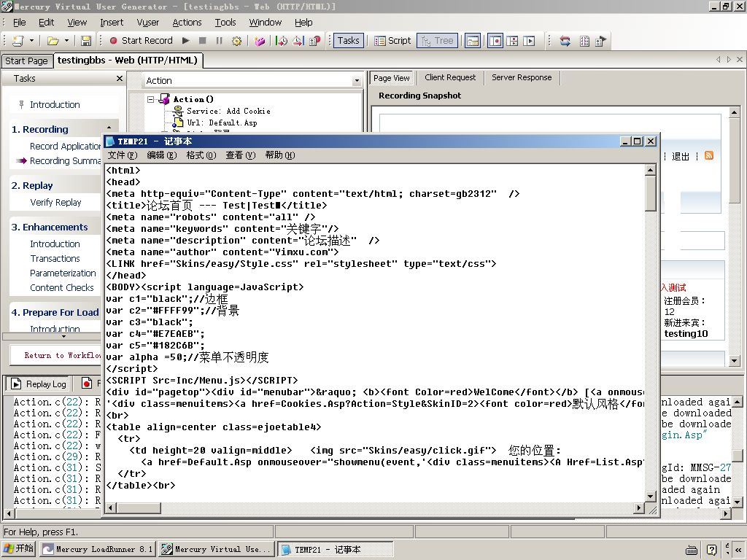The image size is (747, 560).
Task: Open the Tools menu
Action: pyautogui.click(x=225, y=23)
